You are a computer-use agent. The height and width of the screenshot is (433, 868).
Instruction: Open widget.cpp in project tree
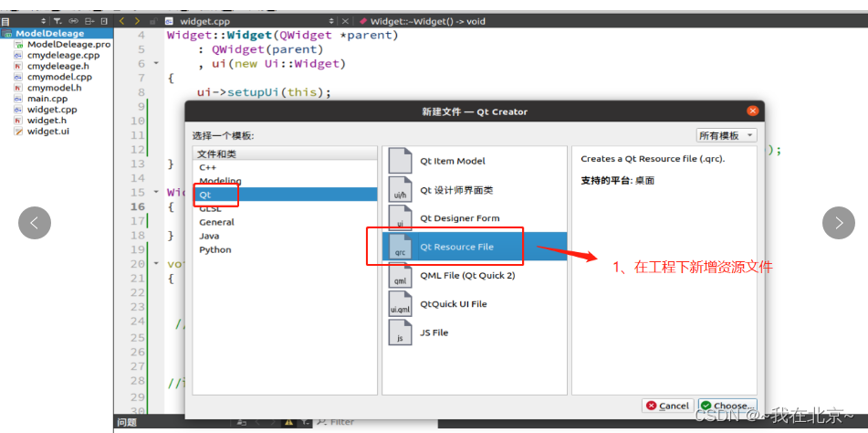tap(52, 109)
